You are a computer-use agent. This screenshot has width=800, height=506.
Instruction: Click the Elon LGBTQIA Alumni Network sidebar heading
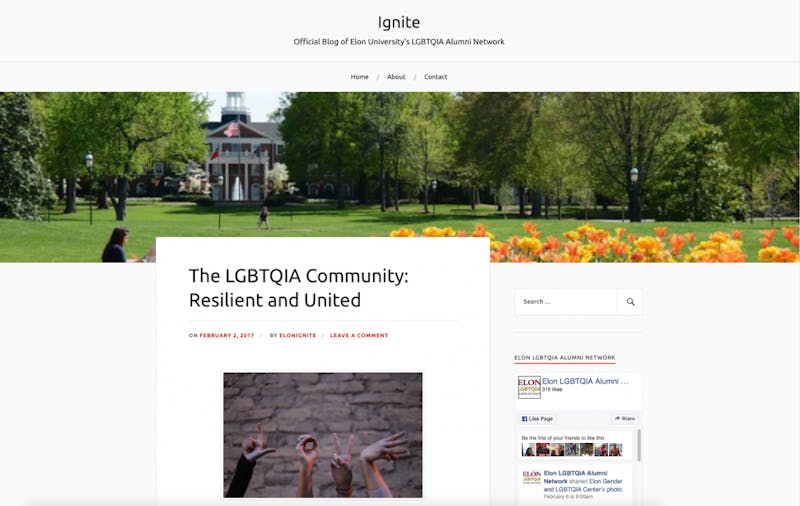pyautogui.click(x=565, y=358)
